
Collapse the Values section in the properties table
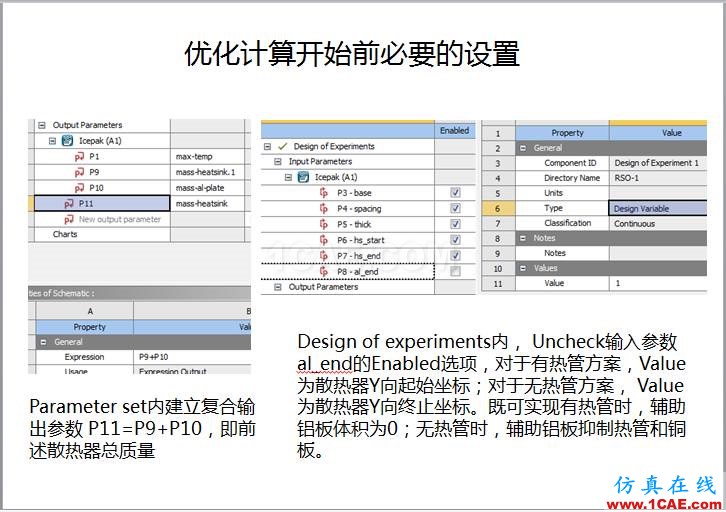(523, 268)
